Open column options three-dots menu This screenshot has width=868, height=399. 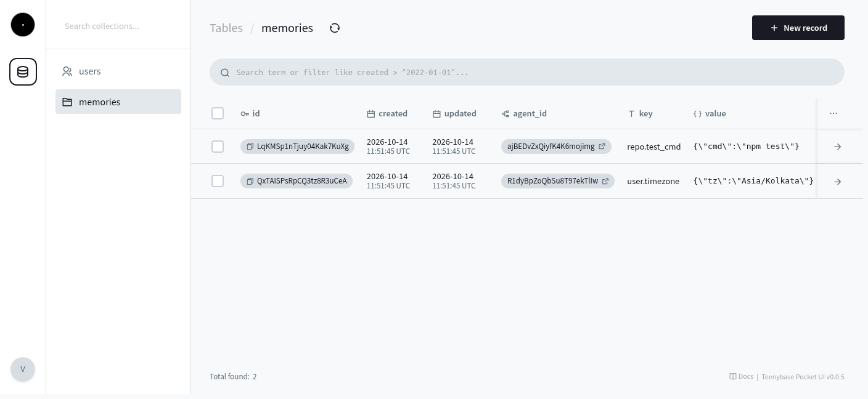(833, 113)
